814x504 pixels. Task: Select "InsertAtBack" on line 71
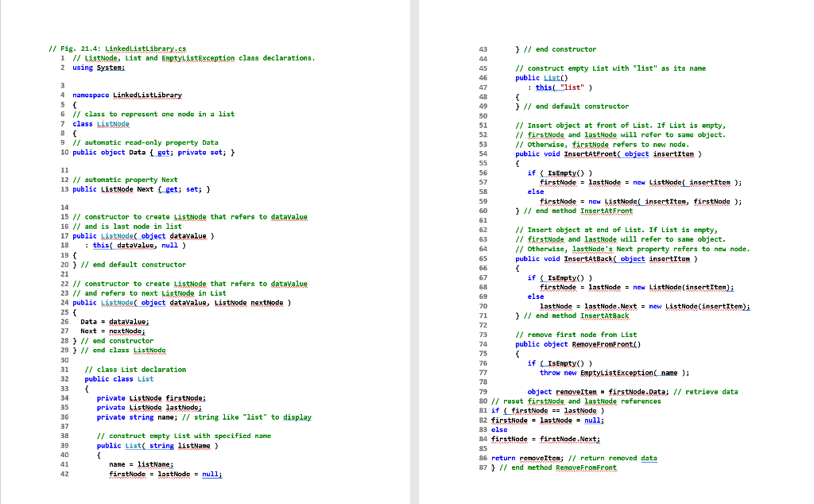pos(605,316)
